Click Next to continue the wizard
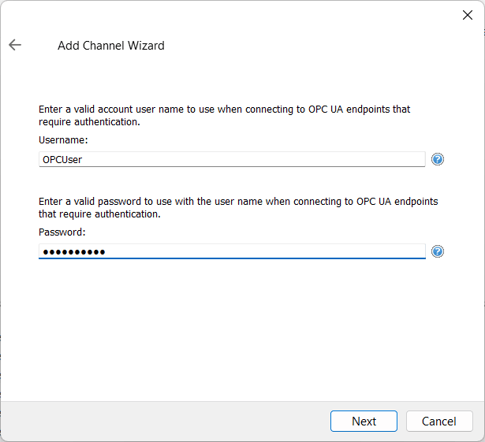The height and width of the screenshot is (442, 485). [x=364, y=421]
